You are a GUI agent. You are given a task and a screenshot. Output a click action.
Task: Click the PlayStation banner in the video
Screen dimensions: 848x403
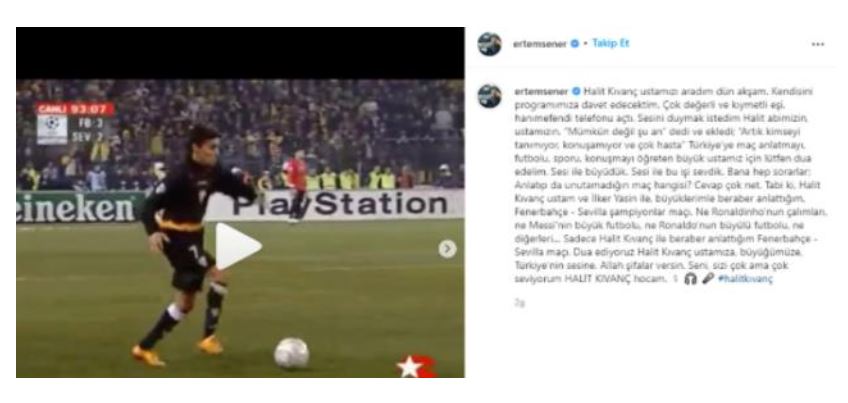point(341,205)
